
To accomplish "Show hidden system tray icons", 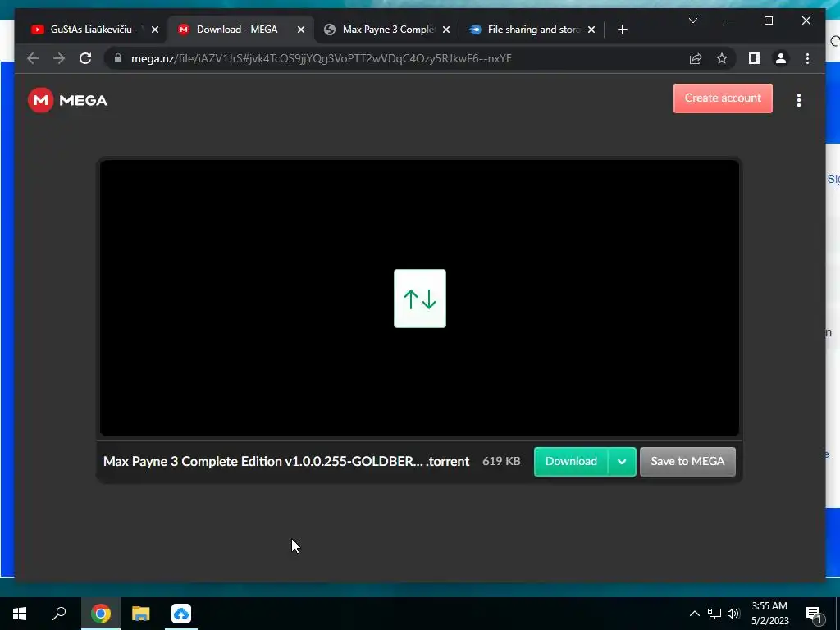I will [x=694, y=614].
